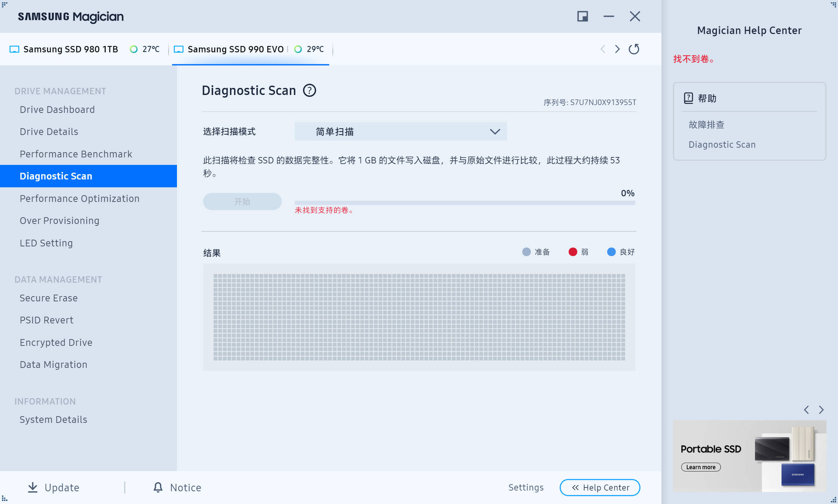Open the Diagnostic Scan help link in Help Center
Image resolution: width=838 pixels, height=504 pixels.
tap(722, 145)
